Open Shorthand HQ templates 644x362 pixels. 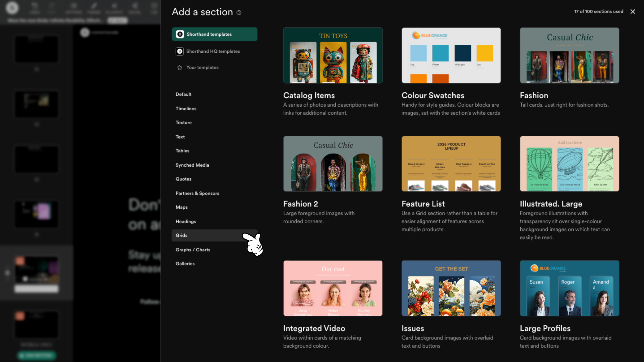213,51
